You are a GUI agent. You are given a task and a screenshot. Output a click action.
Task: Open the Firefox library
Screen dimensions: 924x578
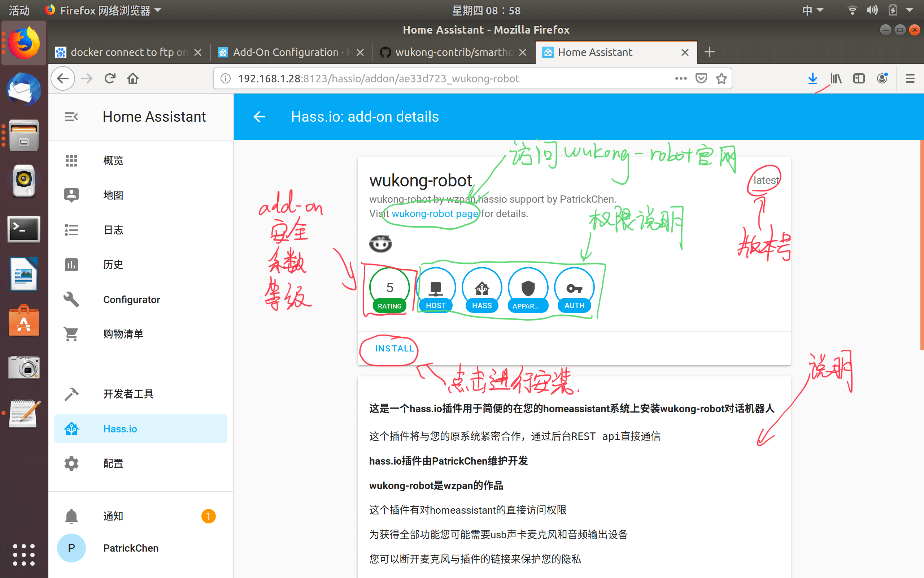(x=836, y=79)
